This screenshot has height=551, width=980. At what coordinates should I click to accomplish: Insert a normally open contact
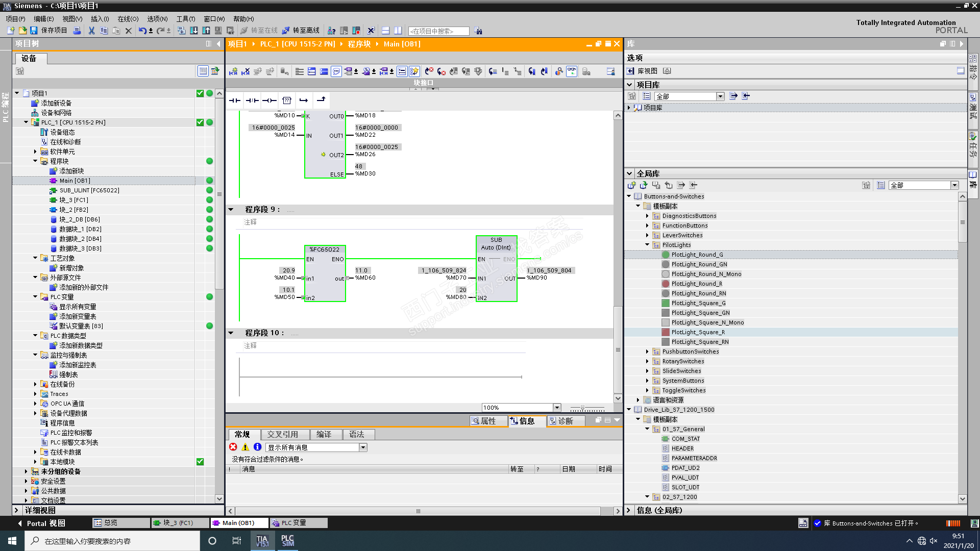[x=235, y=101]
